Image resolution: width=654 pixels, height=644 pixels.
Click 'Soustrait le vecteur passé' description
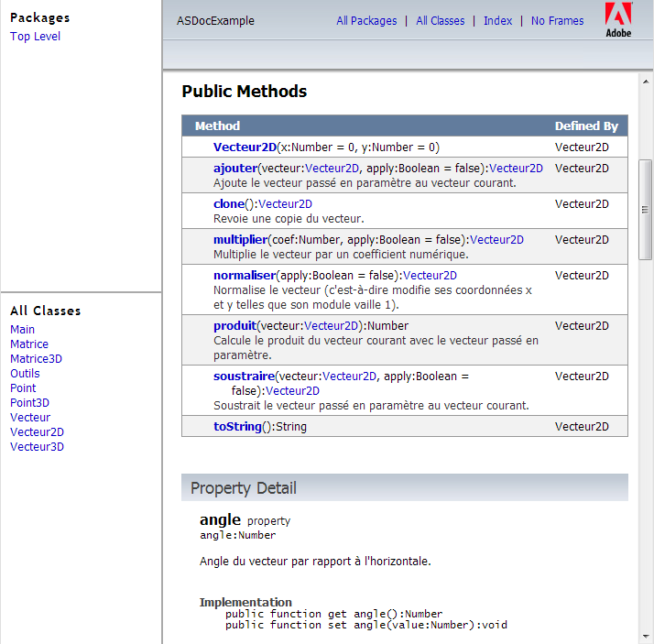[x=371, y=406]
